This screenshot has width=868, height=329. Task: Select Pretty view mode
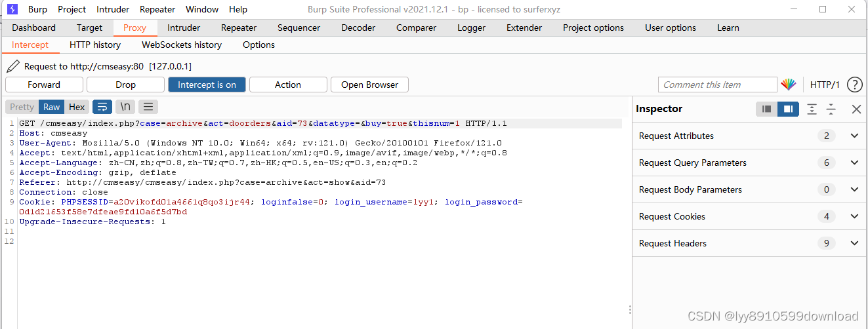(x=22, y=107)
